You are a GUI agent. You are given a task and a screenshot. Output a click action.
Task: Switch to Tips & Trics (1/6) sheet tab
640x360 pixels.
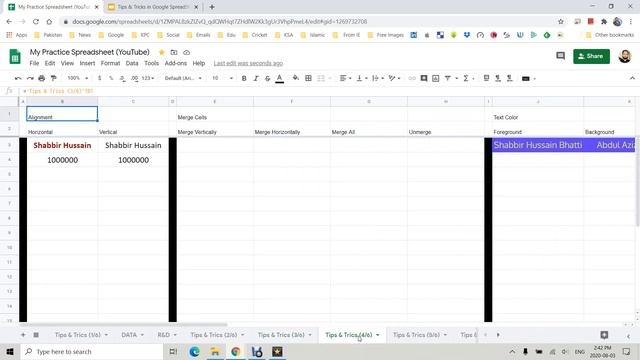point(78,335)
